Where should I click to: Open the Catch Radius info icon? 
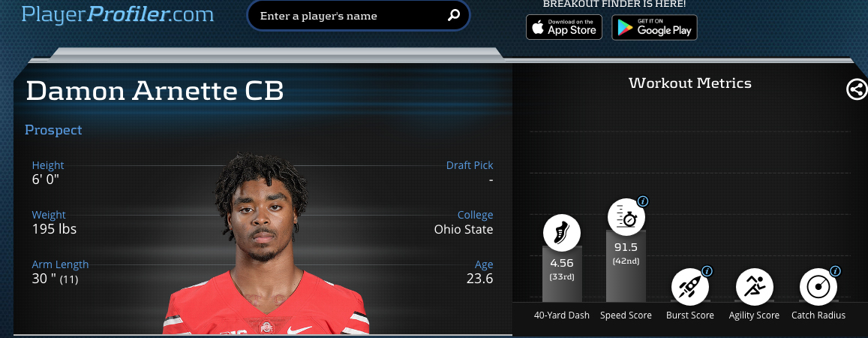(835, 271)
